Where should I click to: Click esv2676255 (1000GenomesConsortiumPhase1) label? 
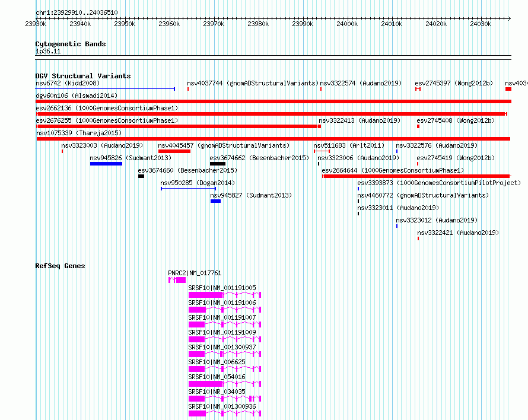click(107, 120)
